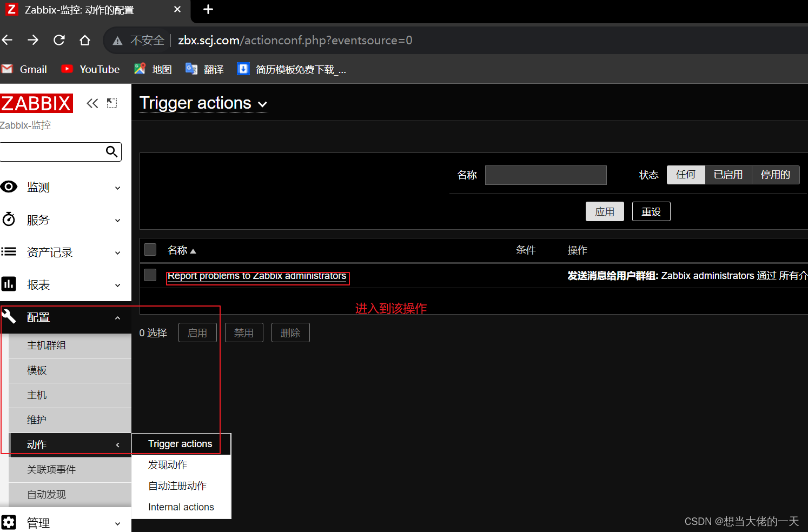
Task: Expand the 报表 menu chevron
Action: click(117, 285)
